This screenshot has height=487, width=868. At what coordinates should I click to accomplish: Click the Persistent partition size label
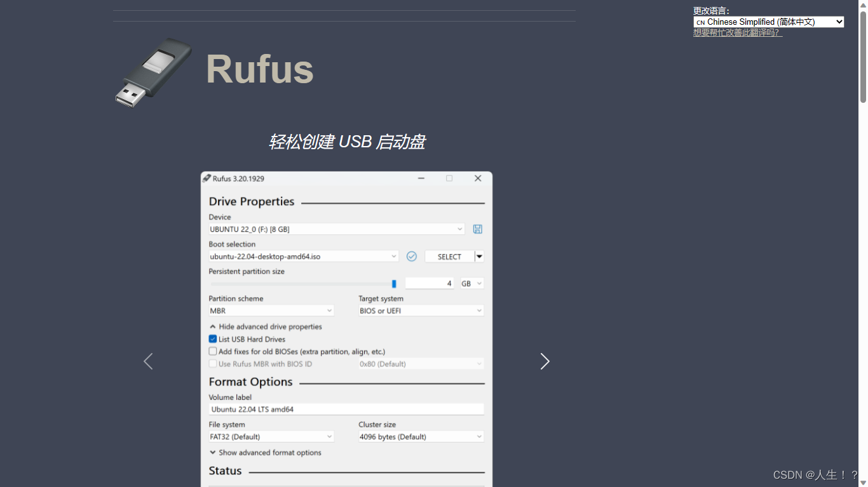click(247, 271)
